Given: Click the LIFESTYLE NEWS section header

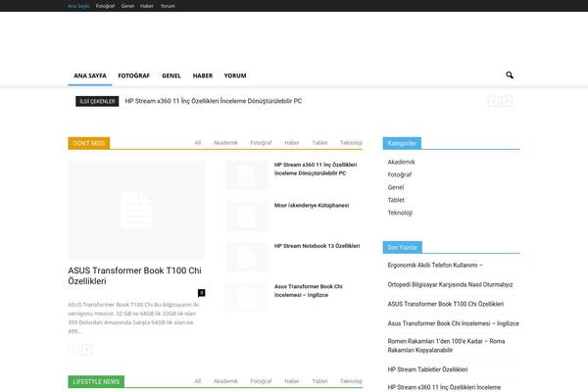Looking at the screenshot, I should coord(96,381).
